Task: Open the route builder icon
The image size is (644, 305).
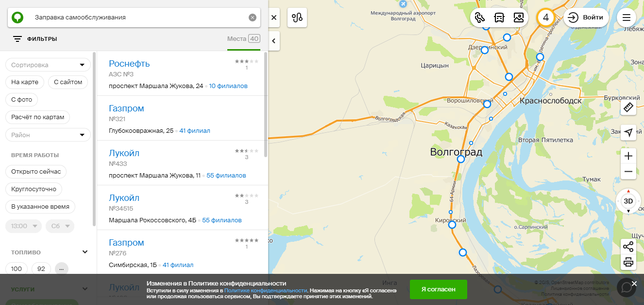Action: (297, 18)
